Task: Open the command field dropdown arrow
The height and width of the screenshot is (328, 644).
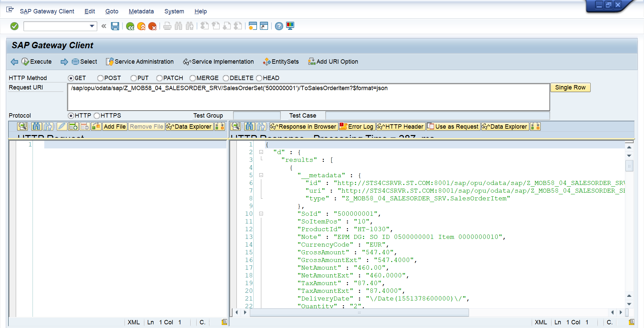Action: tap(92, 26)
